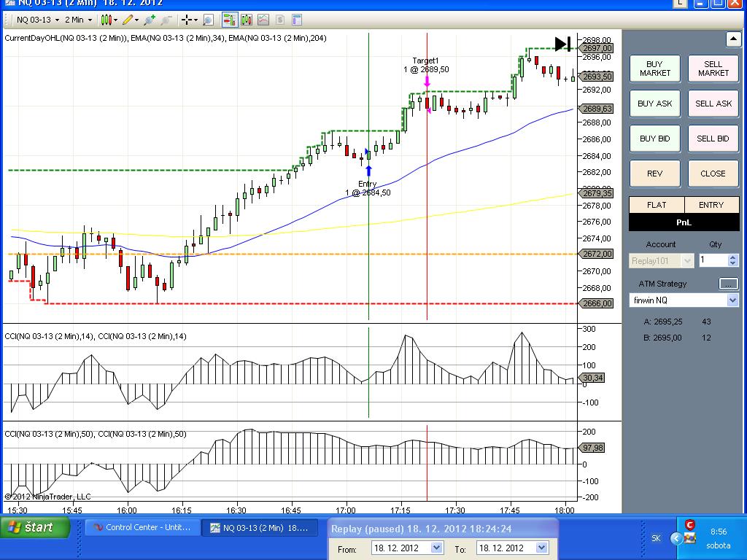Image resolution: width=747 pixels, height=560 pixels.
Task: Click the BUY ASK button
Action: point(654,104)
